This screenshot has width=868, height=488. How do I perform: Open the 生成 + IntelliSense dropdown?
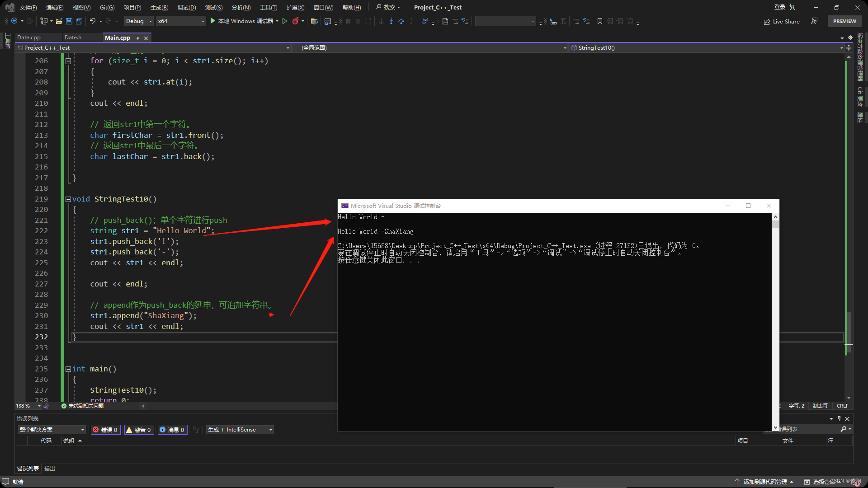coord(240,430)
